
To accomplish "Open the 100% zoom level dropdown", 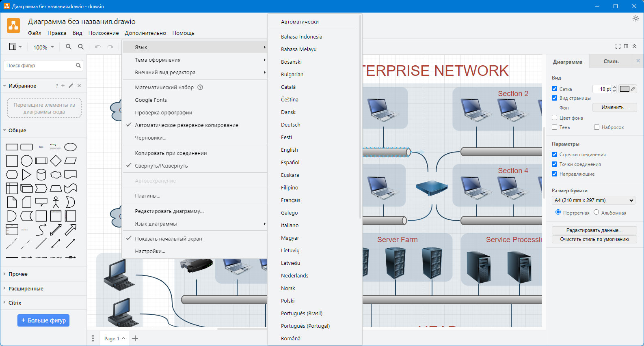I will pos(43,47).
